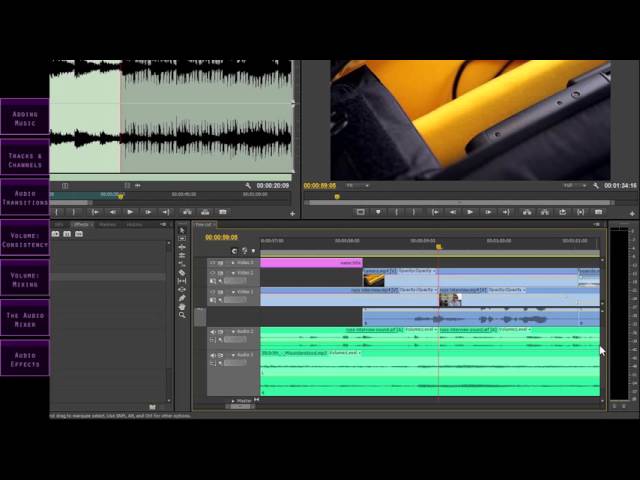Select the Slip tool
The image size is (640, 480).
182,281
